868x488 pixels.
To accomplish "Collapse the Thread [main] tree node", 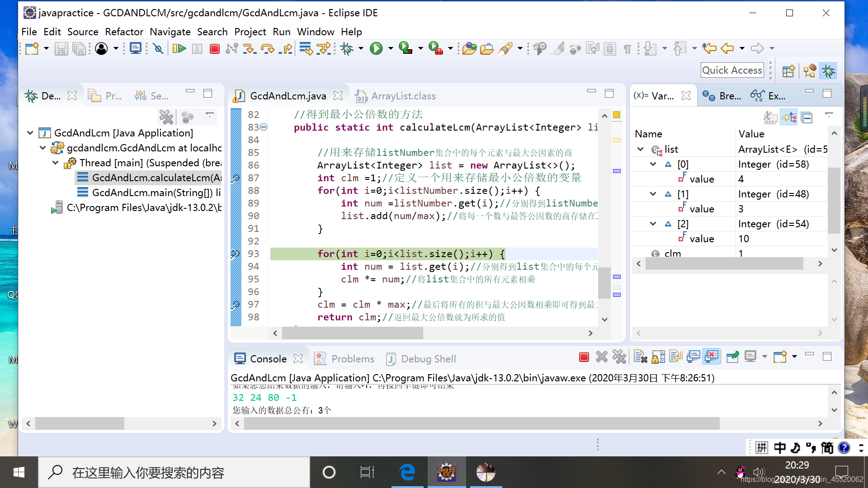I will click(x=55, y=163).
